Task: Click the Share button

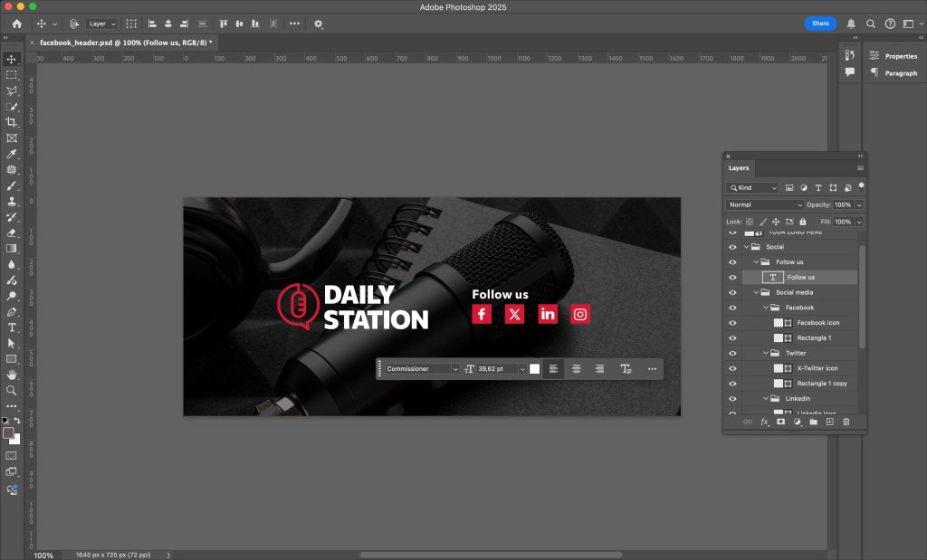Action: point(820,24)
